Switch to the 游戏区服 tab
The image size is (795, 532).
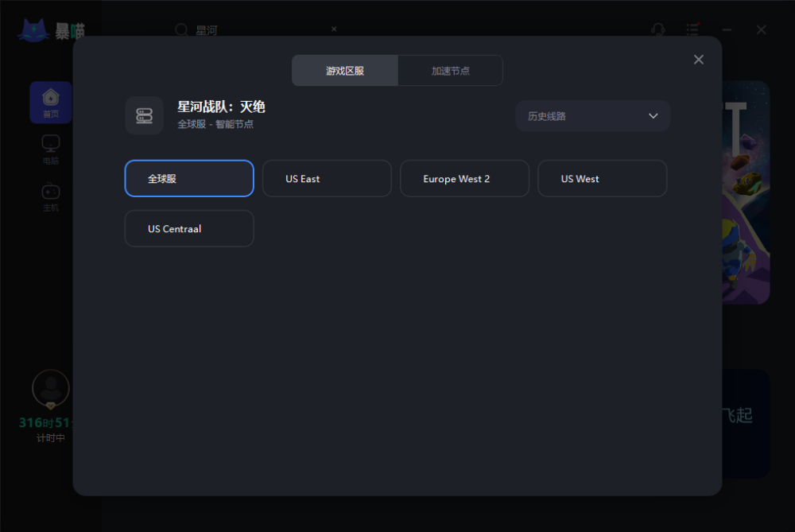[x=345, y=71]
